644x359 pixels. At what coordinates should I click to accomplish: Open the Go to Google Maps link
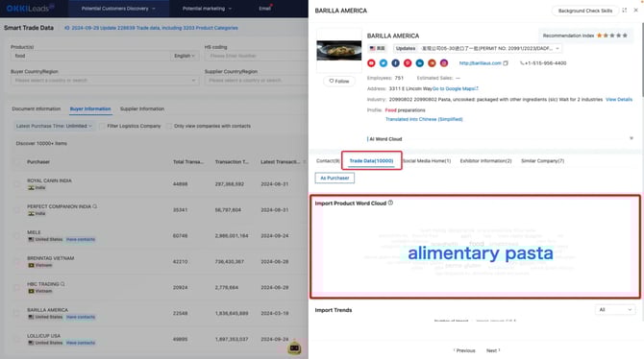455,88
